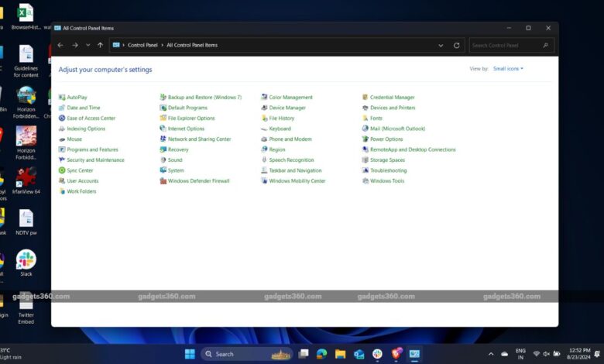Open File Explorer from the taskbar
The image size is (604, 364).
click(340, 354)
